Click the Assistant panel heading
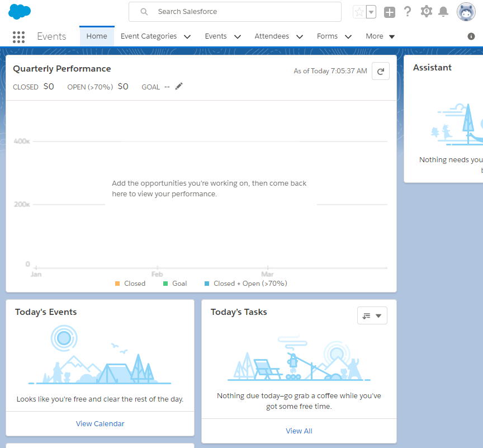 click(x=432, y=68)
